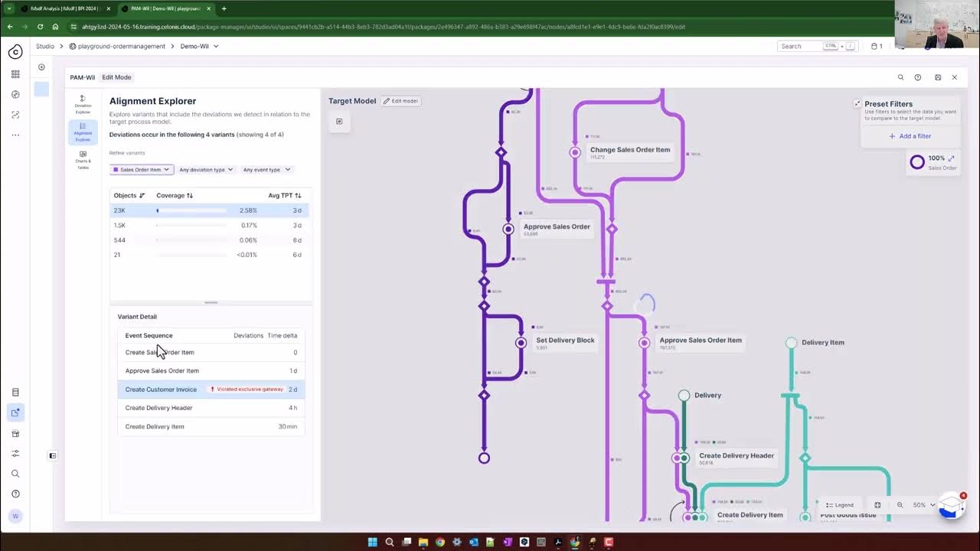Click Add a filter

(910, 136)
